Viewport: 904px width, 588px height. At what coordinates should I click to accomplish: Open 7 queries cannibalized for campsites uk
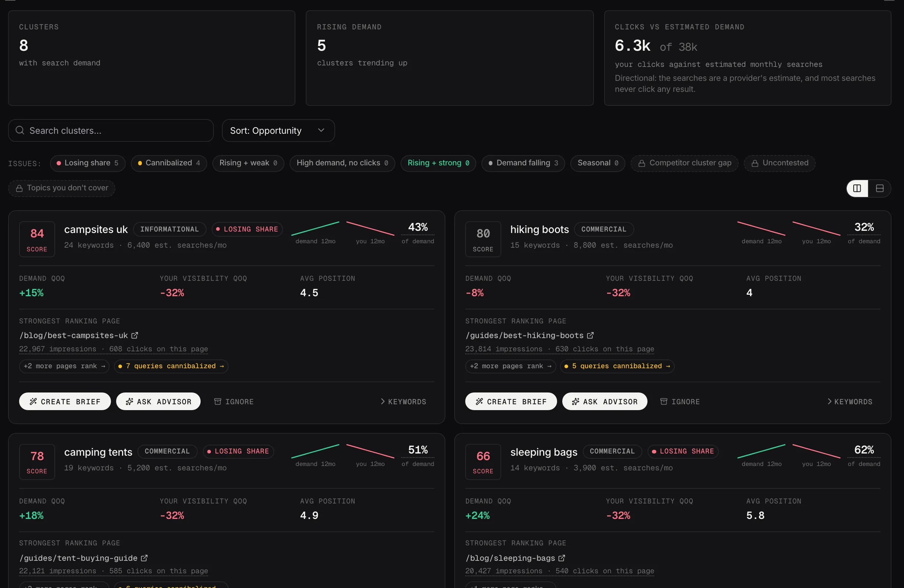(171, 366)
